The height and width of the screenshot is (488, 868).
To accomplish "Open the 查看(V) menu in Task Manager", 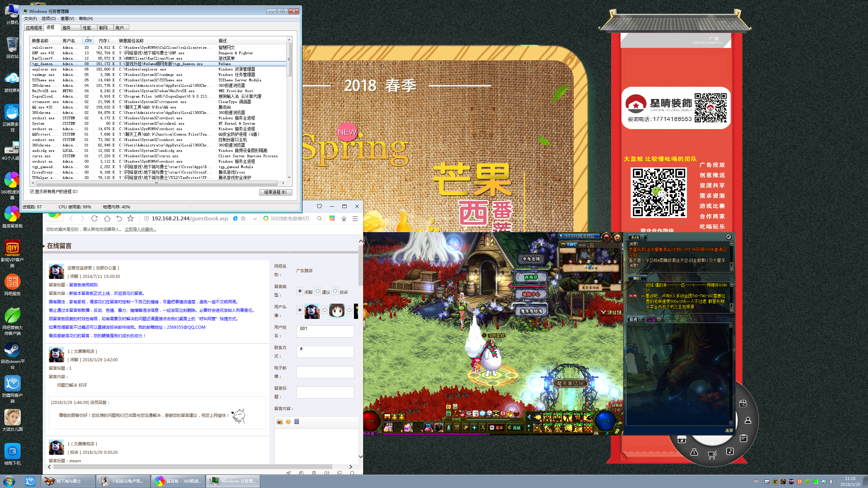I will [67, 19].
